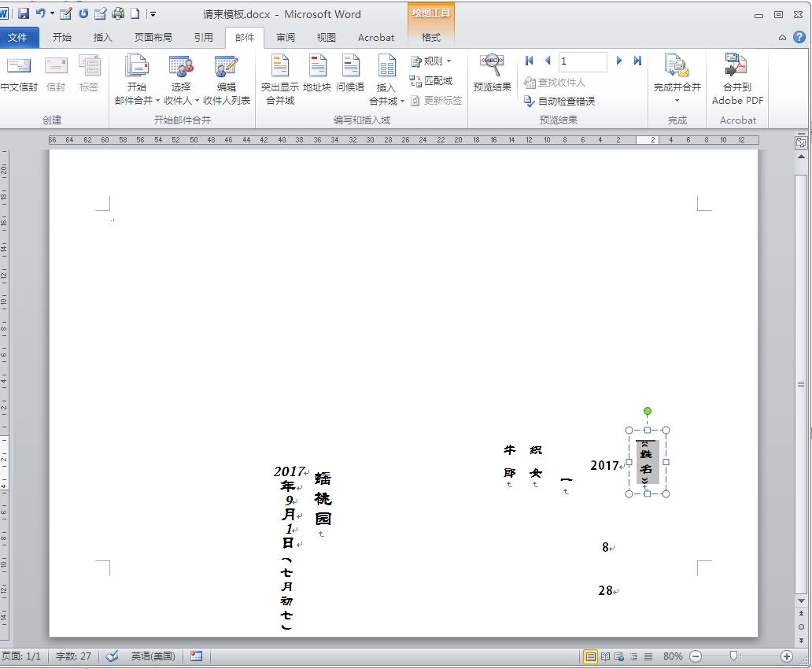Image resolution: width=812 pixels, height=669 pixels.
Task: Open the 页面布局 tab
Action: click(153, 37)
